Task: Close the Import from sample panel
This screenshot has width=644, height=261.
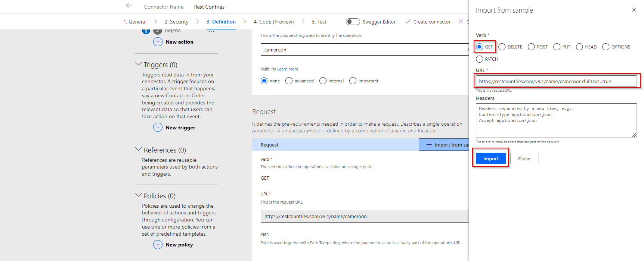Action: pos(634,10)
